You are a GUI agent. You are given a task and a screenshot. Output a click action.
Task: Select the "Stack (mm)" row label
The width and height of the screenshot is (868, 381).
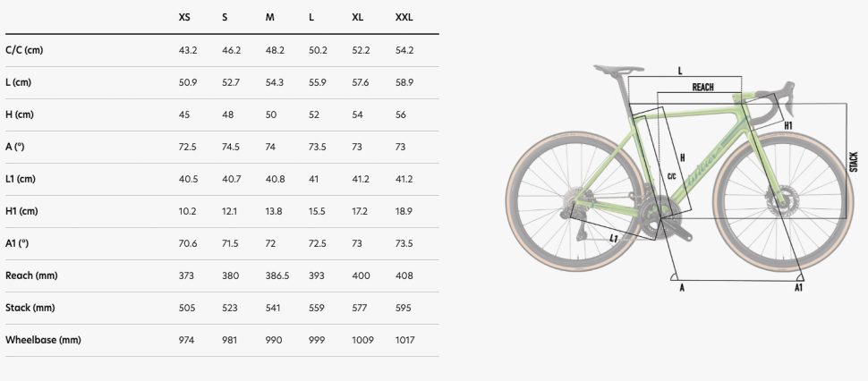30,308
